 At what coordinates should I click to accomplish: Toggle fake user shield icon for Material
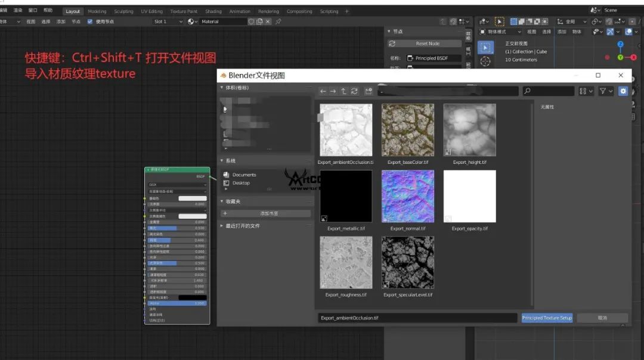252,22
